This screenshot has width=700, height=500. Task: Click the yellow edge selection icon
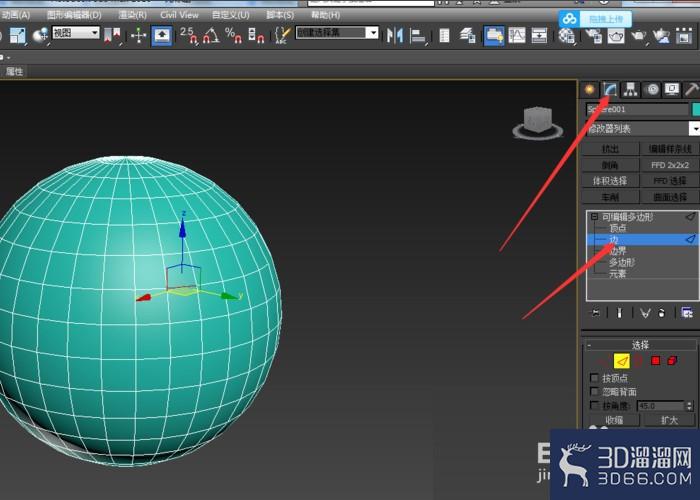pos(621,361)
